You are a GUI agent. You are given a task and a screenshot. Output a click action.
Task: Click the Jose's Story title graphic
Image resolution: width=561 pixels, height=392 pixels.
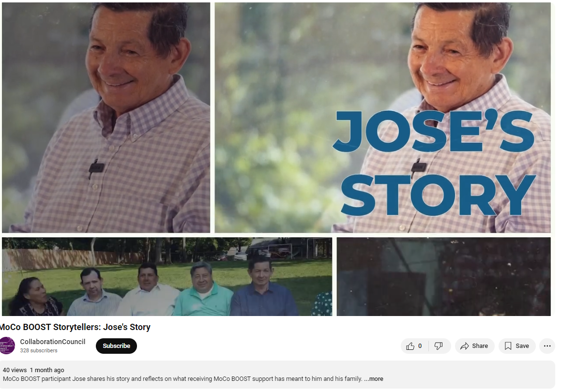434,163
